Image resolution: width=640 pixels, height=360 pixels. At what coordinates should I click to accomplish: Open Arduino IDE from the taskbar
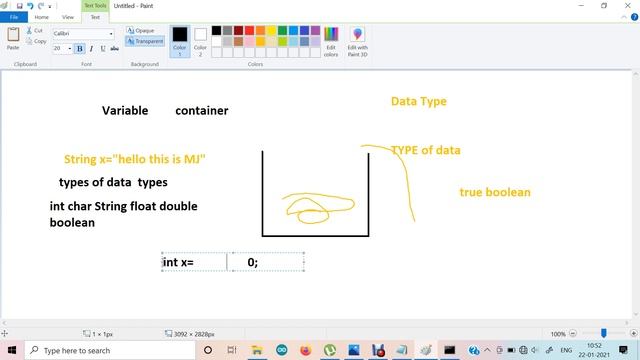coord(282,350)
